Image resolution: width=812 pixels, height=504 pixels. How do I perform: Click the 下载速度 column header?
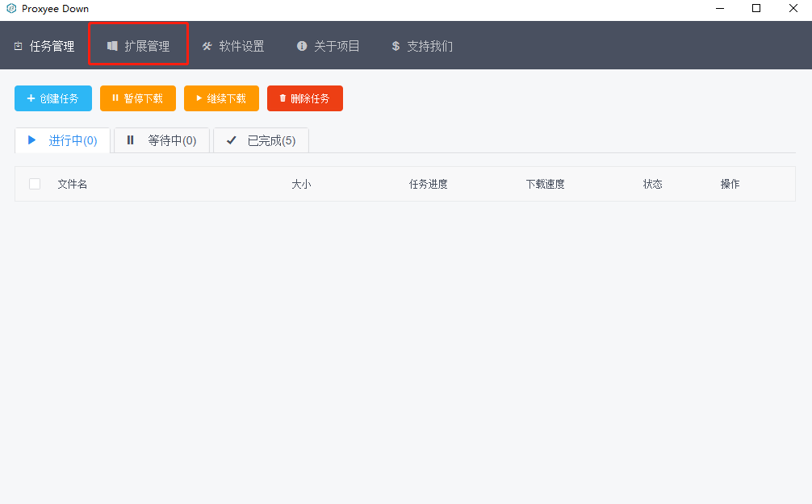point(546,184)
